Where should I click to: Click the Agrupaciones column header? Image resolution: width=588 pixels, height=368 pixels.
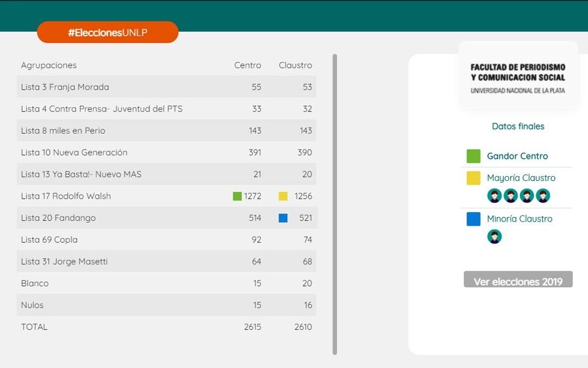pyautogui.click(x=49, y=66)
